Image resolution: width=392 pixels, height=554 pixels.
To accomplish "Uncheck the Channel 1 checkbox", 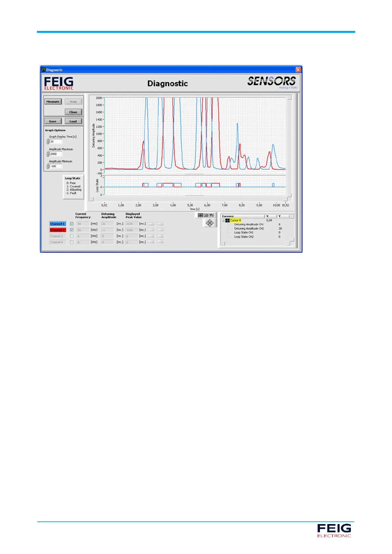I will click(x=72, y=224).
